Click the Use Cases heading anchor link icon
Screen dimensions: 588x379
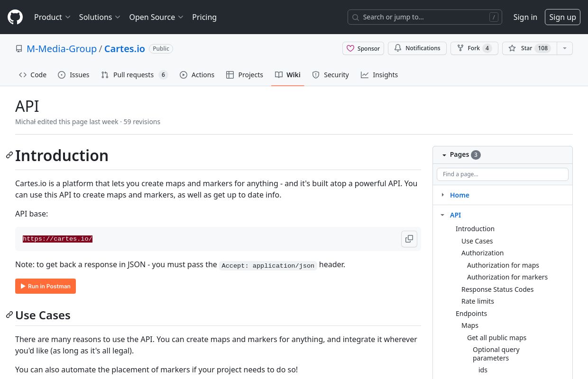click(x=9, y=315)
